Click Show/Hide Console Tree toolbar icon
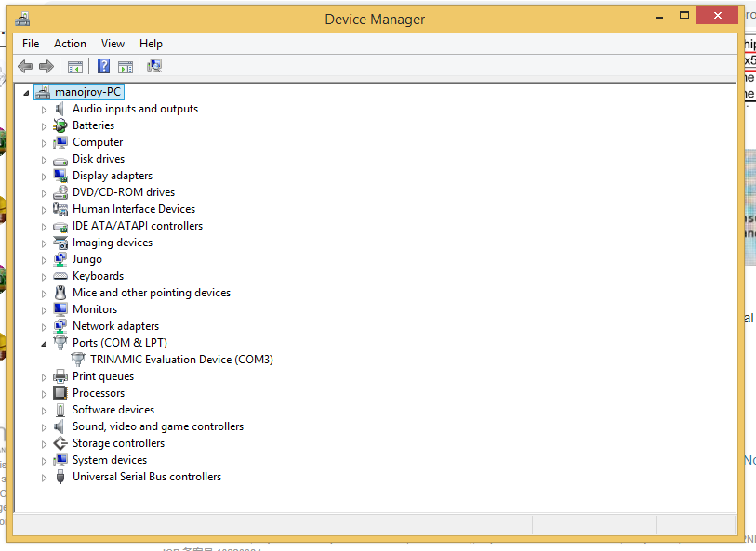756x551 pixels. pos(75,66)
